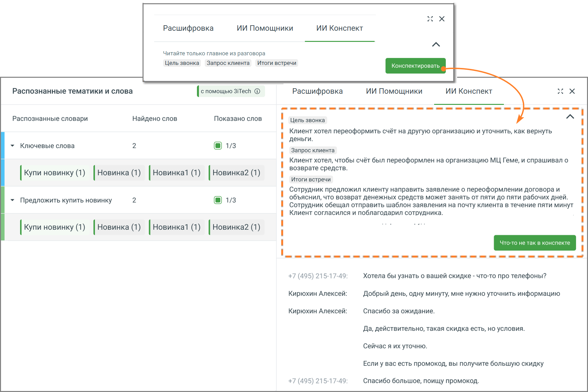
Task: Close the right transcript panel
Action: pos(572,91)
